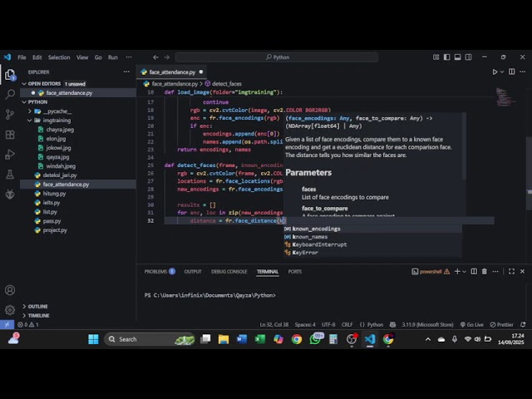
Task: Open the Accounts icon in activity bar
Action: tap(10, 290)
